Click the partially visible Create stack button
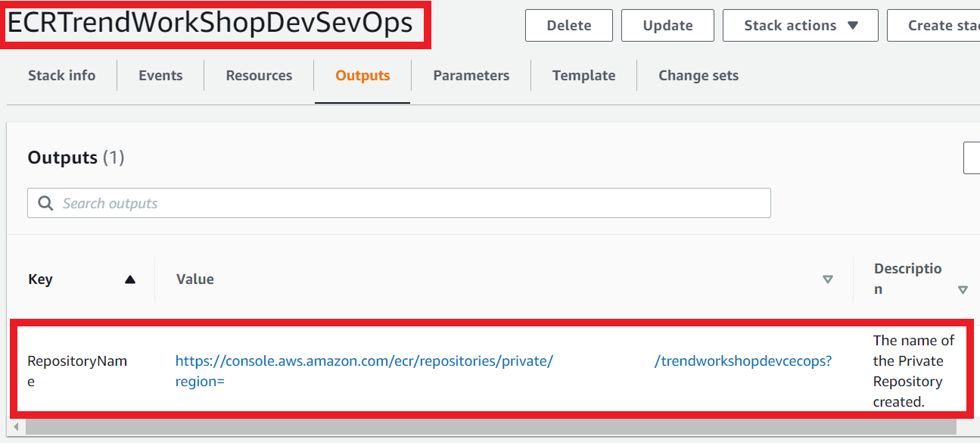Viewport: 980px width, 443px height. (934, 26)
